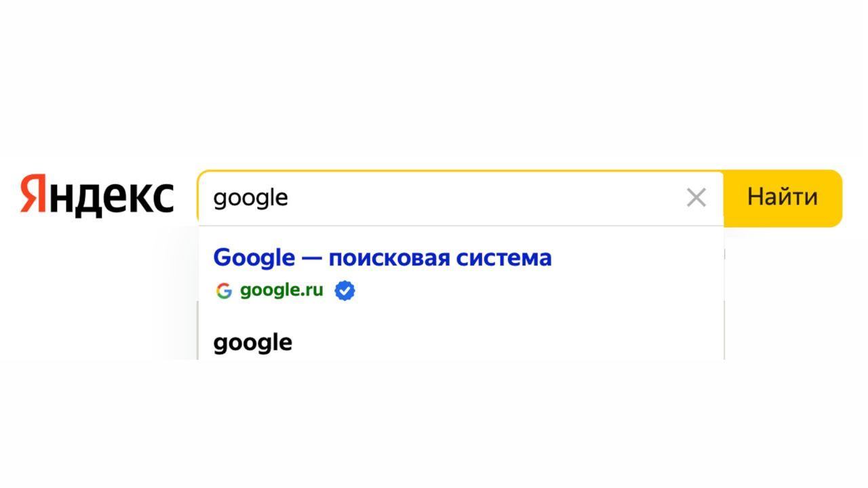This screenshot has width=868, height=488.
Task: Open the 'Google — поисковая система' suggestion
Action: click(x=382, y=258)
